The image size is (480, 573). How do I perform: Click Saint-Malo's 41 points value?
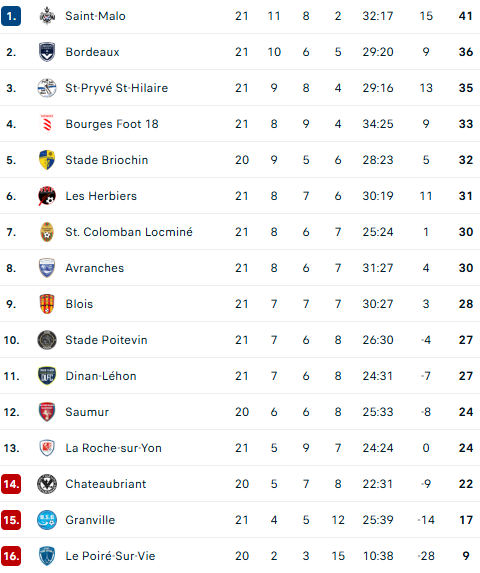466,16
